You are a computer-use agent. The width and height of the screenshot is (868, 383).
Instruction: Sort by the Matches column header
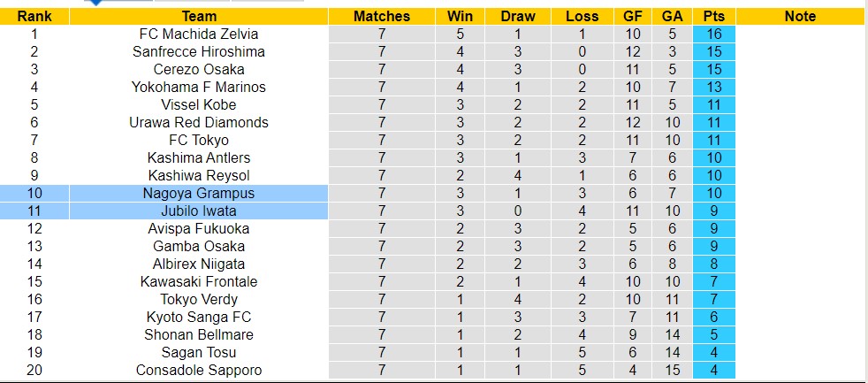click(x=382, y=16)
